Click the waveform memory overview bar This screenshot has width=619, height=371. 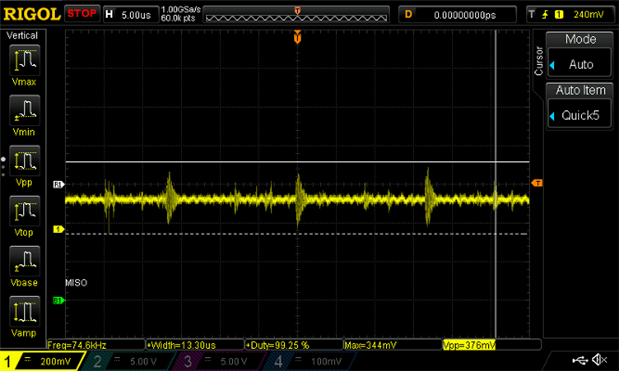click(x=296, y=15)
